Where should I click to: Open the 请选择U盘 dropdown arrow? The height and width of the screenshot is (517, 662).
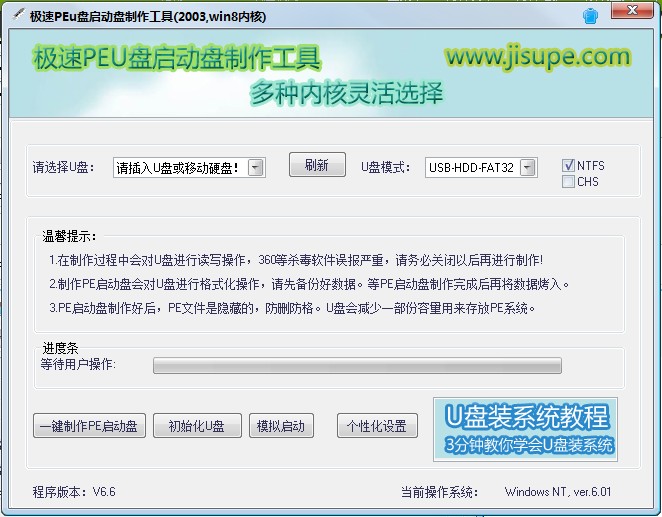tap(256, 168)
